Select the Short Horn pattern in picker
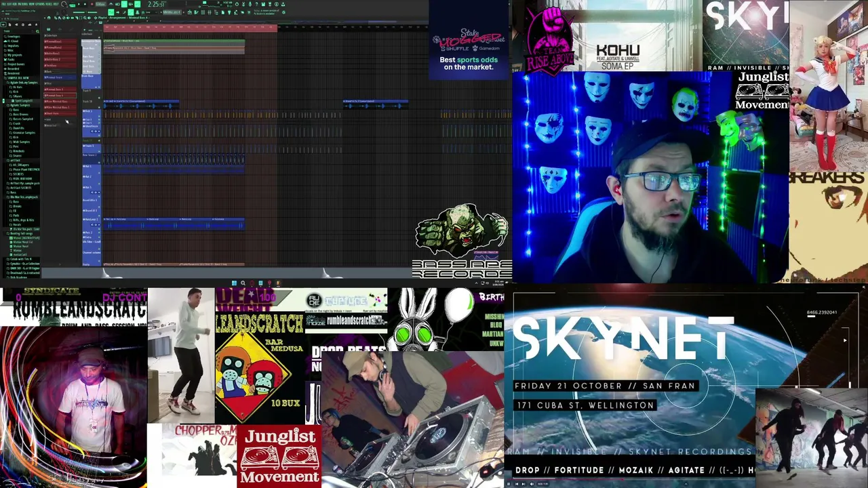 coord(60,113)
